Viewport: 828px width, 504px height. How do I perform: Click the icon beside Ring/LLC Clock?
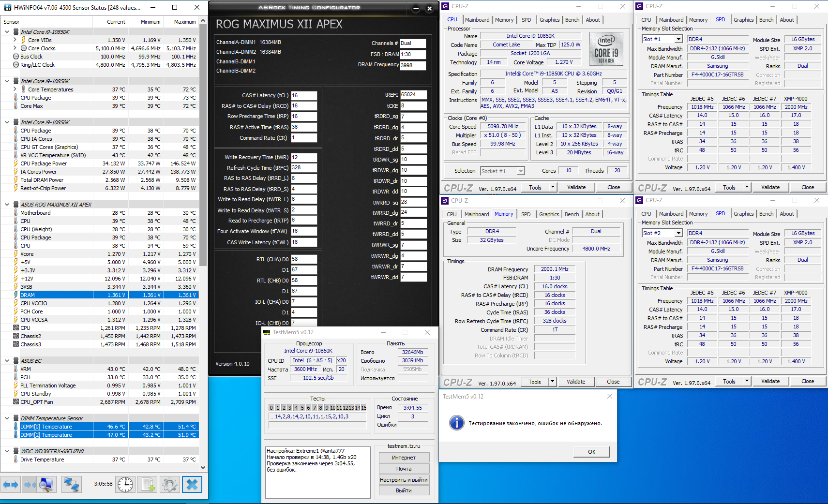(16, 65)
